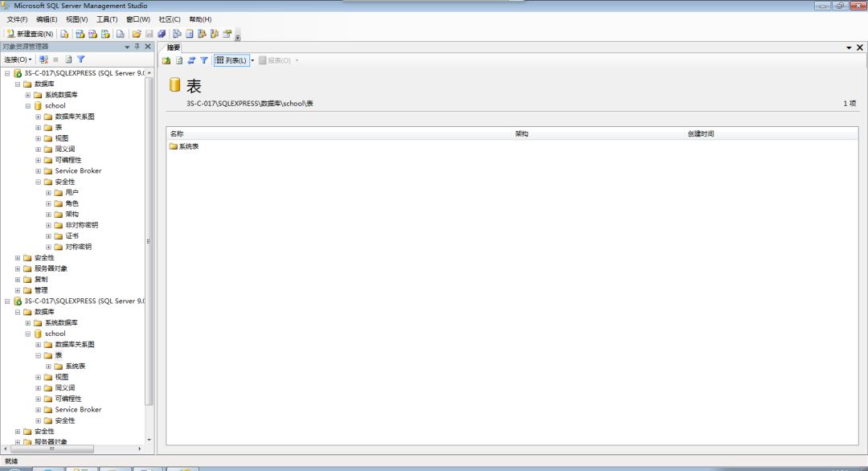Click the Filter icon in Summary toolbar
868x471 pixels.
[204, 60]
